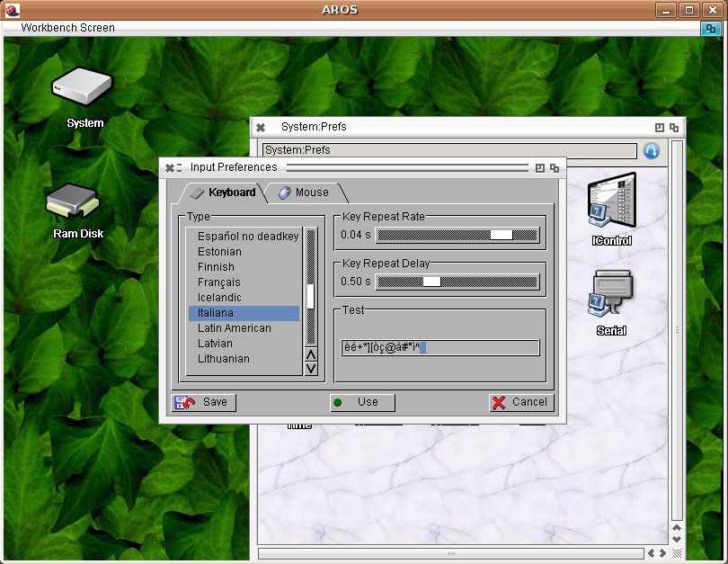Click the System:Prefs window depth gadget

[673, 128]
